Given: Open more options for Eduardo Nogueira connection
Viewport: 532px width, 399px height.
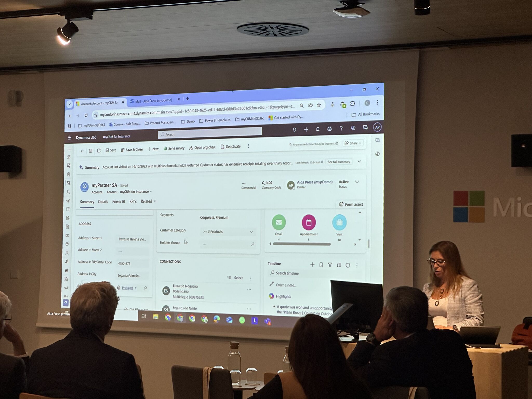Looking at the screenshot, I should (249, 289).
